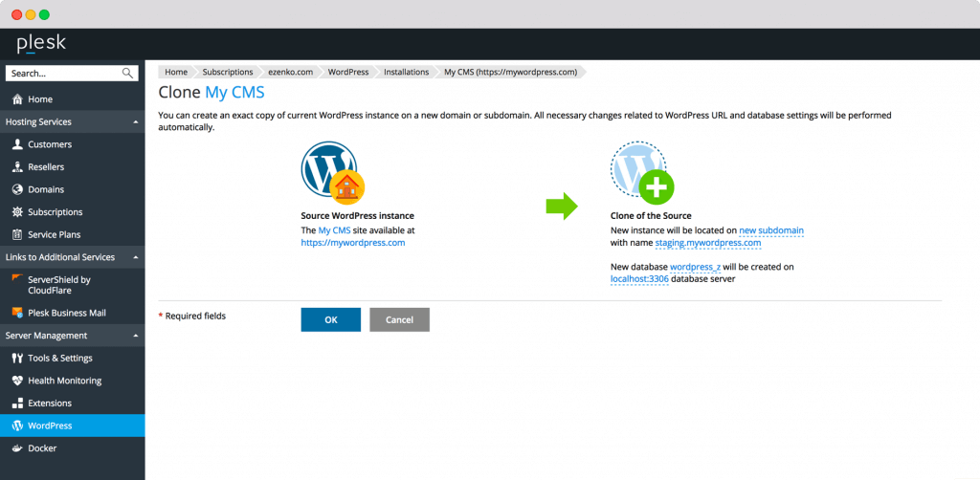980x480 pixels.
Task: Click the Installations breadcrumb
Action: 406,72
